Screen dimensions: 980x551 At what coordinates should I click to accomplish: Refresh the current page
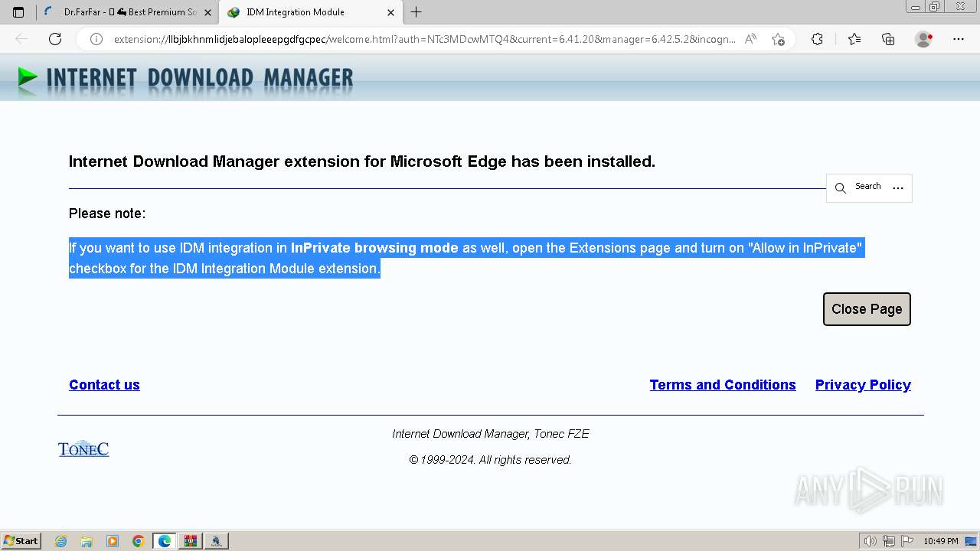(55, 39)
